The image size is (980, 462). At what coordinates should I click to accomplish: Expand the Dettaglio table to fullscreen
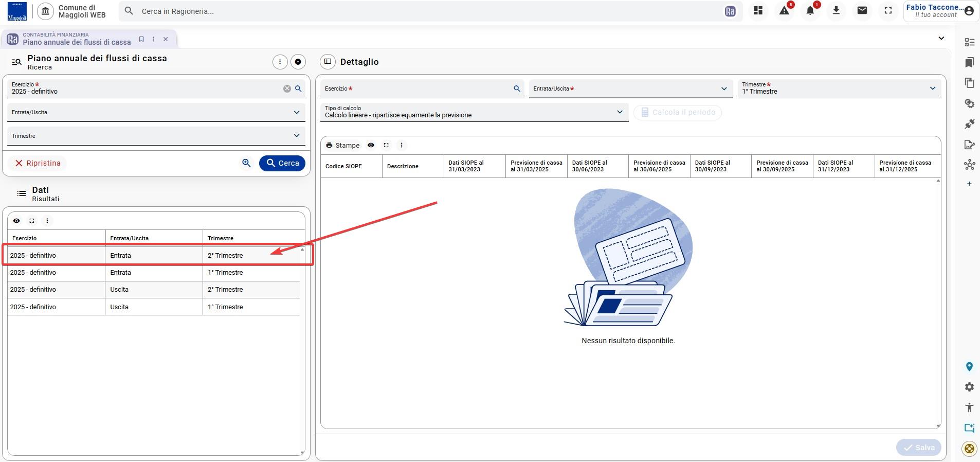(386, 145)
